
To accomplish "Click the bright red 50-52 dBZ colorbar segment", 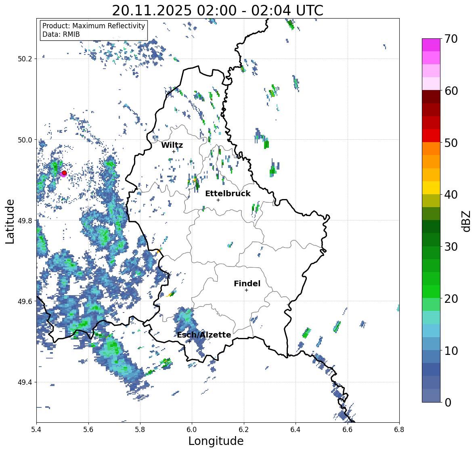I will pyautogui.click(x=431, y=136).
